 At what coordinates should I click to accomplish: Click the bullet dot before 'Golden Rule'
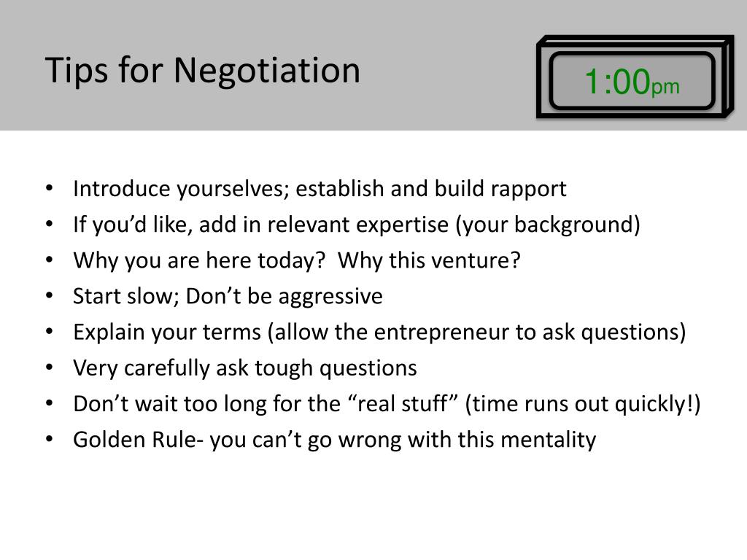pyautogui.click(x=50, y=439)
